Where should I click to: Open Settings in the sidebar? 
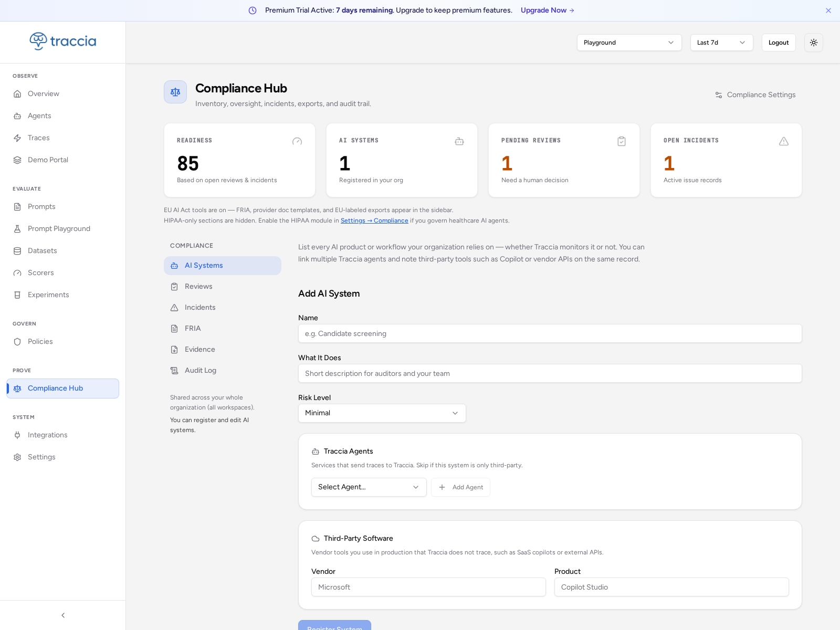(63, 457)
